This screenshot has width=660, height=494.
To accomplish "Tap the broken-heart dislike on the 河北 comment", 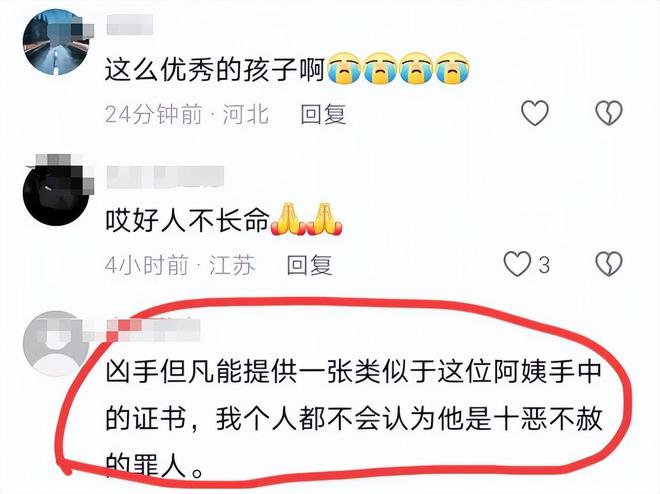I will pos(609,113).
